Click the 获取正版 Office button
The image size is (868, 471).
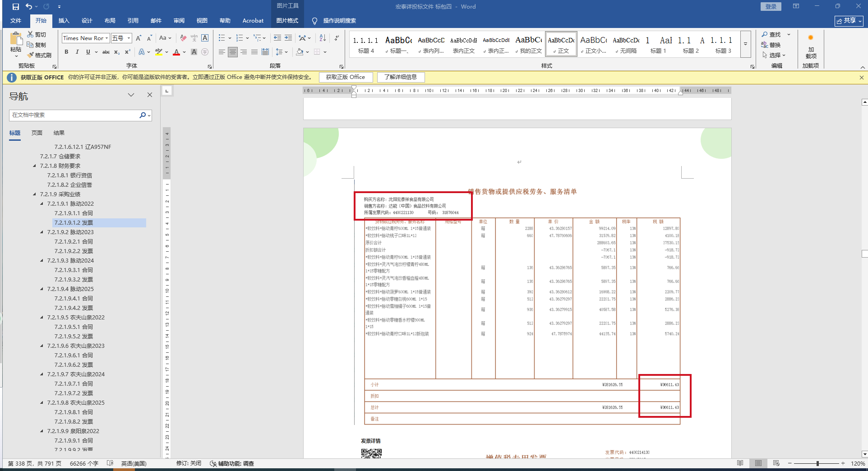[346, 77]
